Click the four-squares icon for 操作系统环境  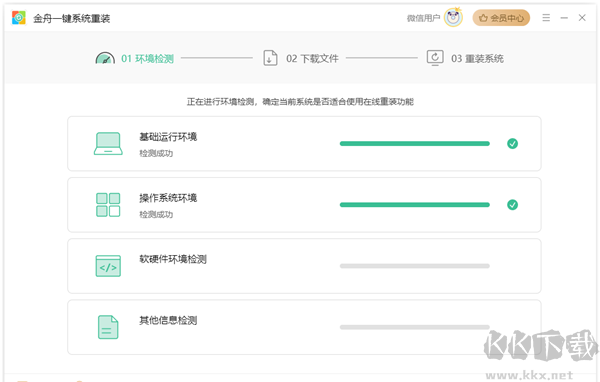coord(108,205)
